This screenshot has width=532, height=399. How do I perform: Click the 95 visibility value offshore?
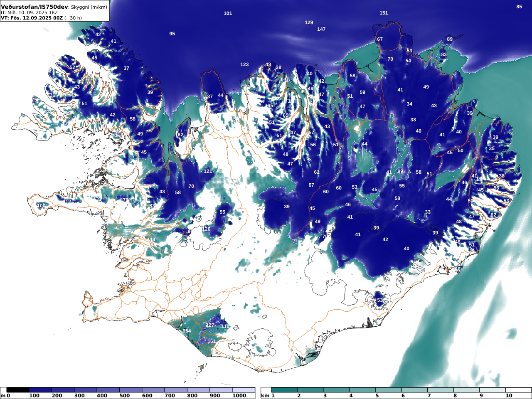(172, 34)
